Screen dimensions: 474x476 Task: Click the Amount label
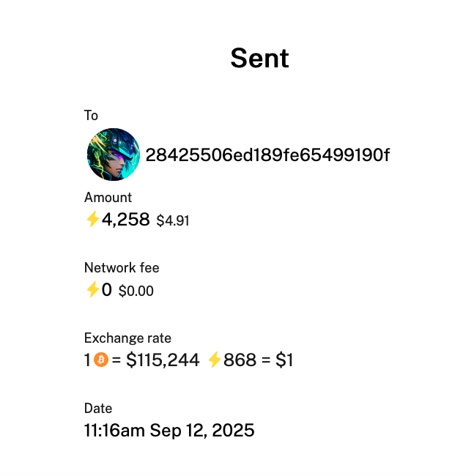tap(108, 197)
